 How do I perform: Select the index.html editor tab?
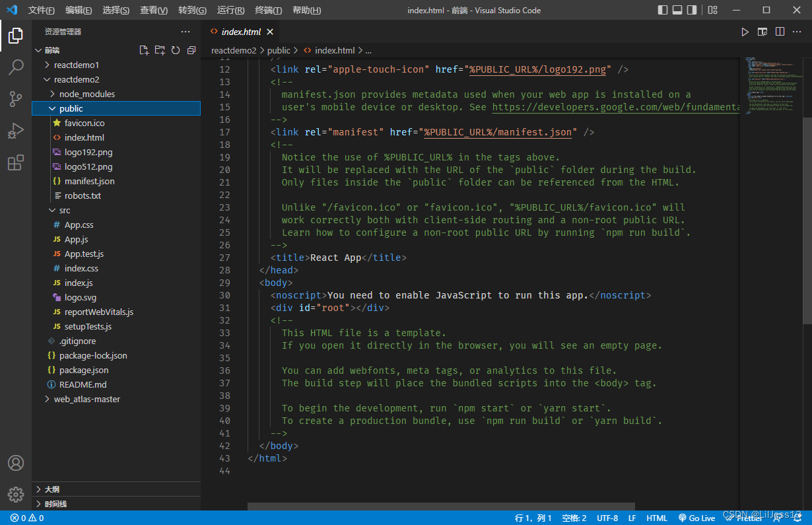pos(240,32)
